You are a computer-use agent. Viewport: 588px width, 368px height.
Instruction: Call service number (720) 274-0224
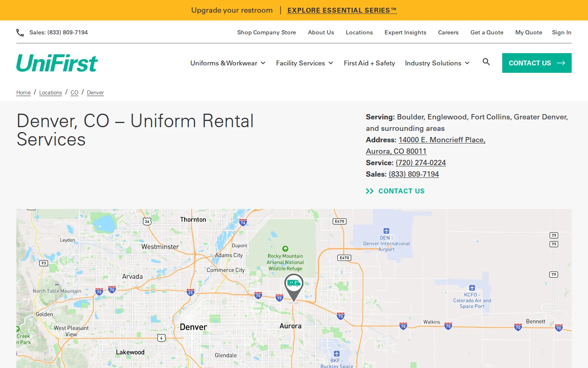pyautogui.click(x=421, y=163)
